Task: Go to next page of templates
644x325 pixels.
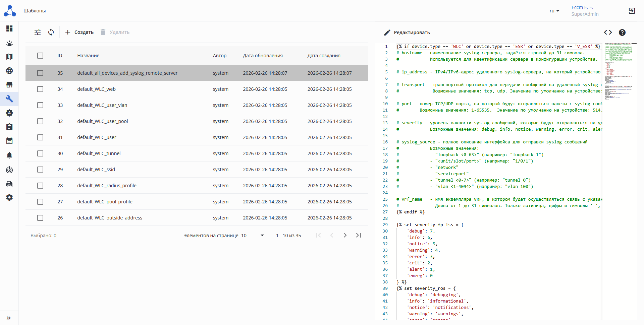Action: point(345,235)
